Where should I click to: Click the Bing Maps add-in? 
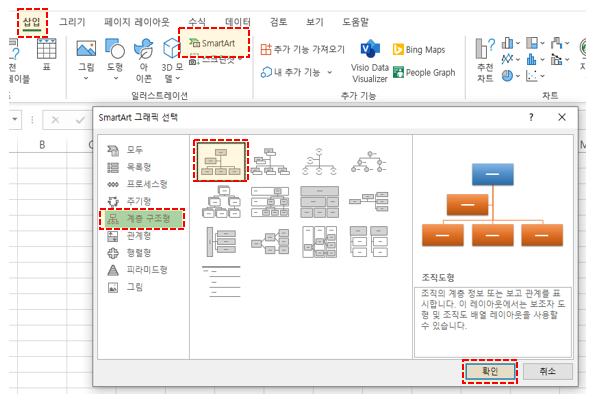(x=419, y=49)
